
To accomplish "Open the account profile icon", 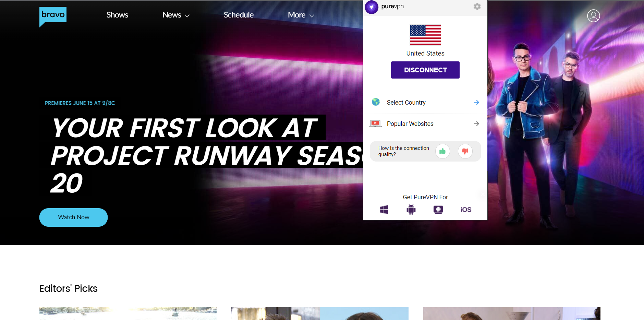I will [593, 15].
